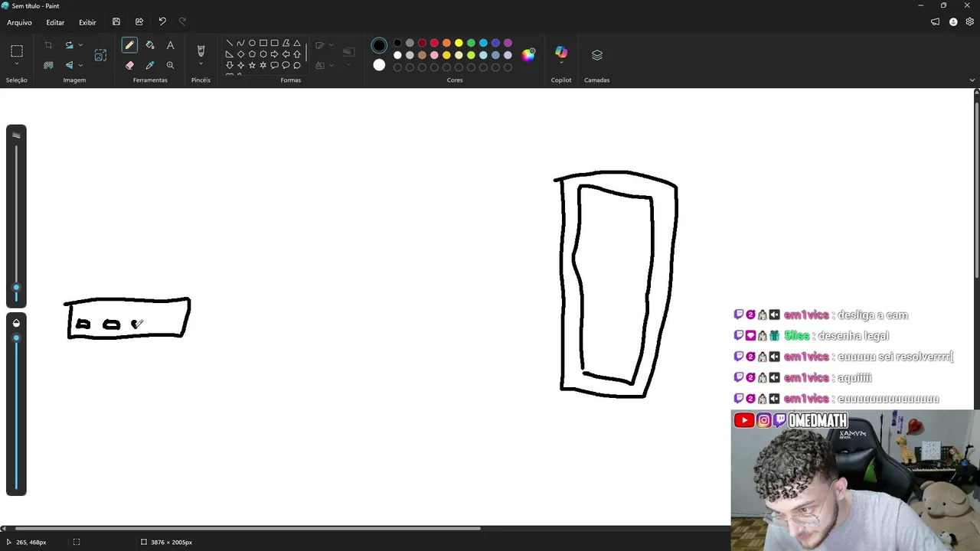
Task: Pick the green color swatch
Action: 471,43
